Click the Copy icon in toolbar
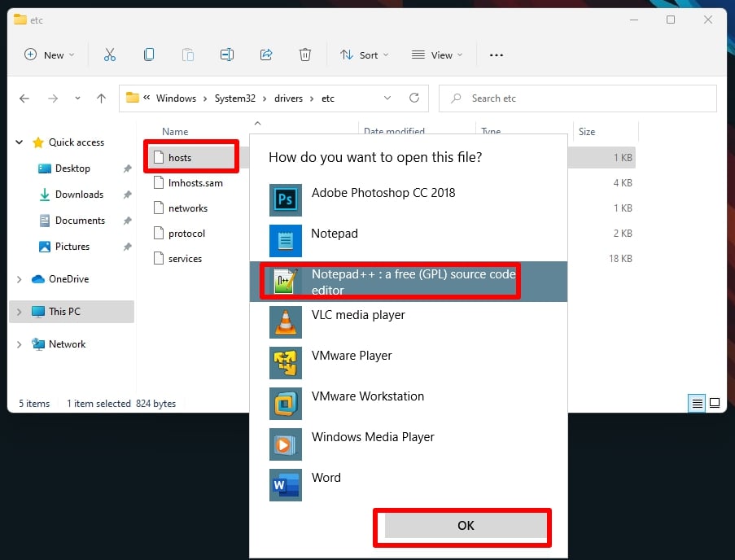The image size is (735, 560). [149, 55]
